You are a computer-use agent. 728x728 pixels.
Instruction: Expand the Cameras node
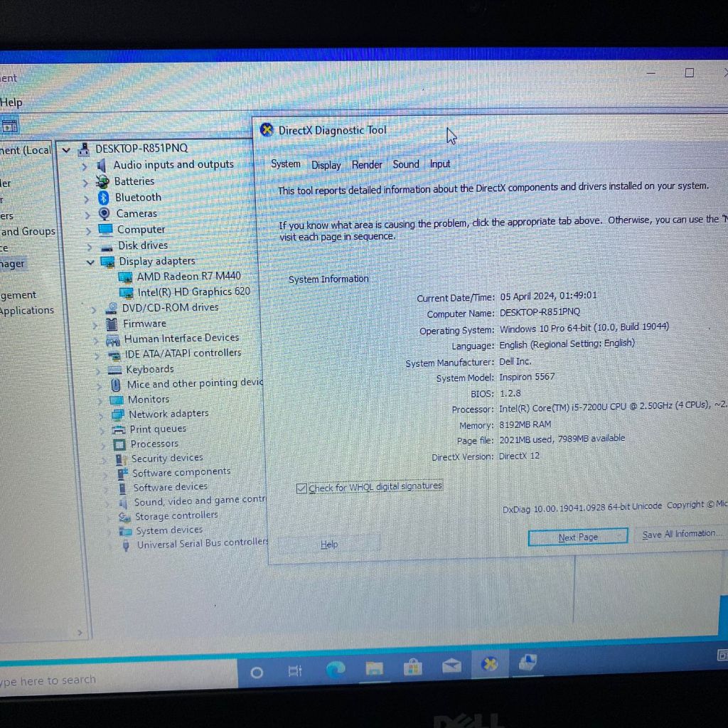point(87,215)
